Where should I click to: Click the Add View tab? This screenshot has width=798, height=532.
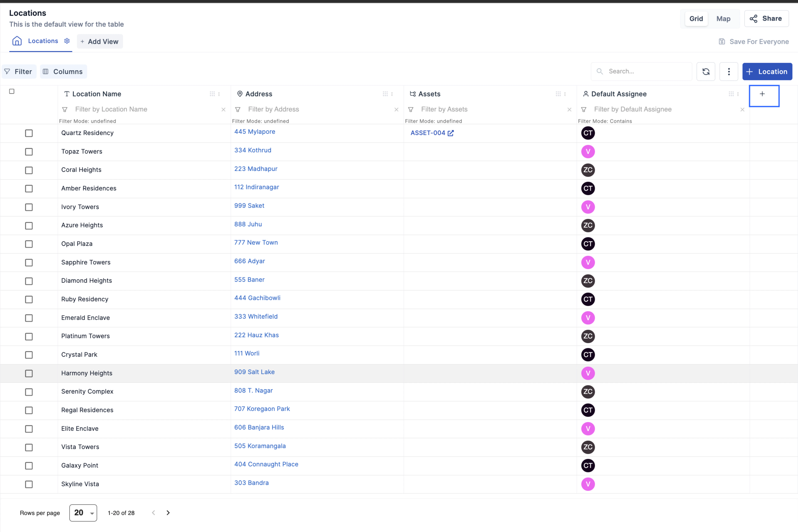(100, 41)
